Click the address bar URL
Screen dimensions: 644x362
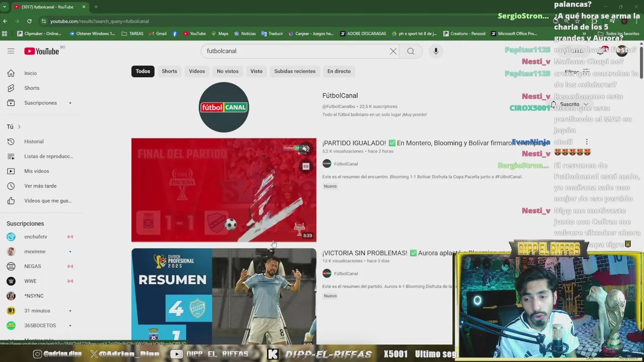(x=100, y=21)
